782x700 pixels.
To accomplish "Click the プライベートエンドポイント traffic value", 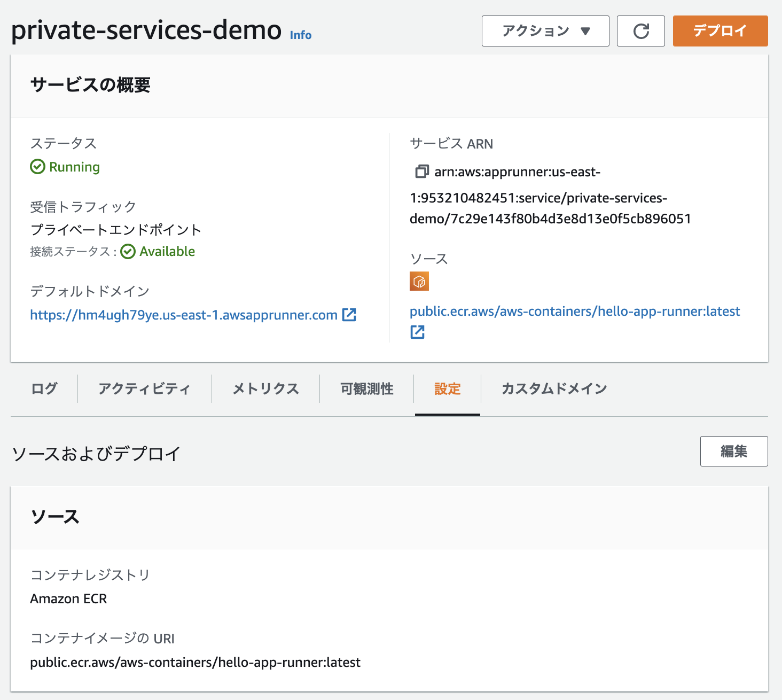I will pyautogui.click(x=116, y=230).
